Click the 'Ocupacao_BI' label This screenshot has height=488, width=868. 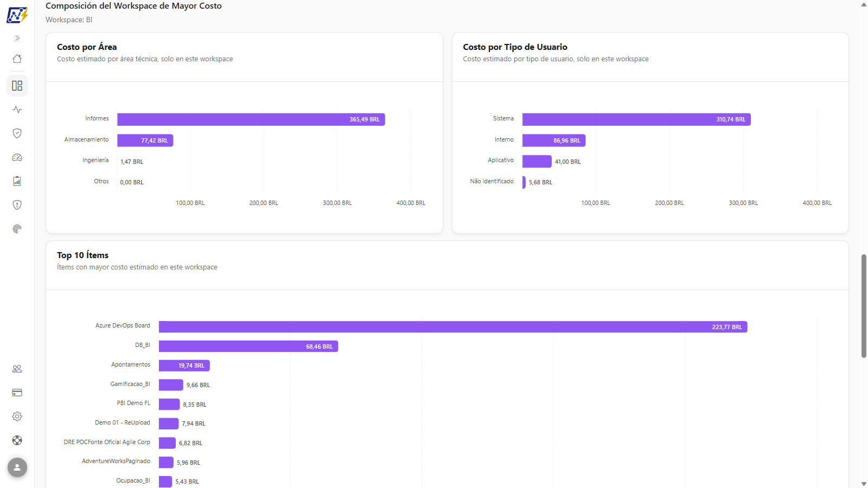133,480
